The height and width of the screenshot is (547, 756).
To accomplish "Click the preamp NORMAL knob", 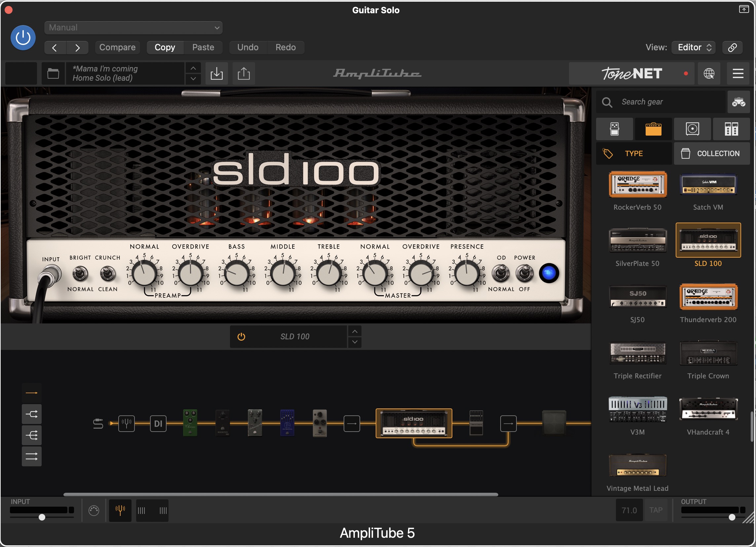I will tap(144, 273).
